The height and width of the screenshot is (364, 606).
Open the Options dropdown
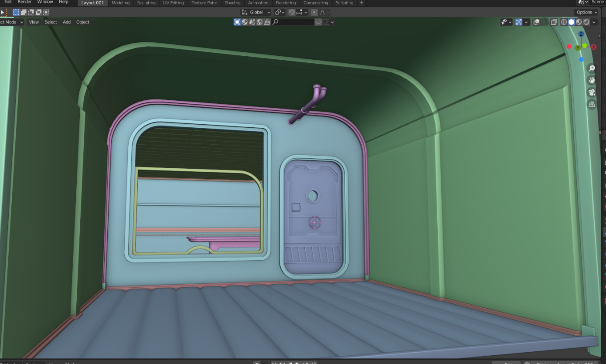click(586, 12)
